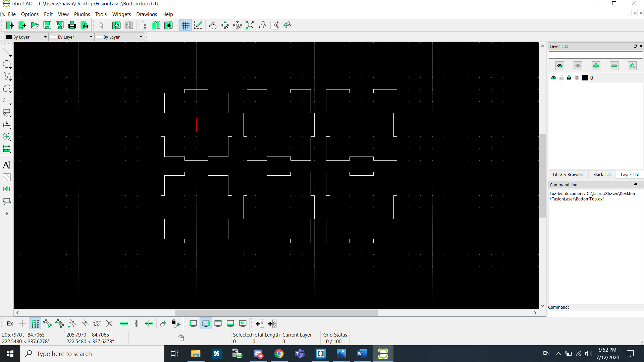644x362 pixels.
Task: Open Print Preview
Action: coord(85,25)
